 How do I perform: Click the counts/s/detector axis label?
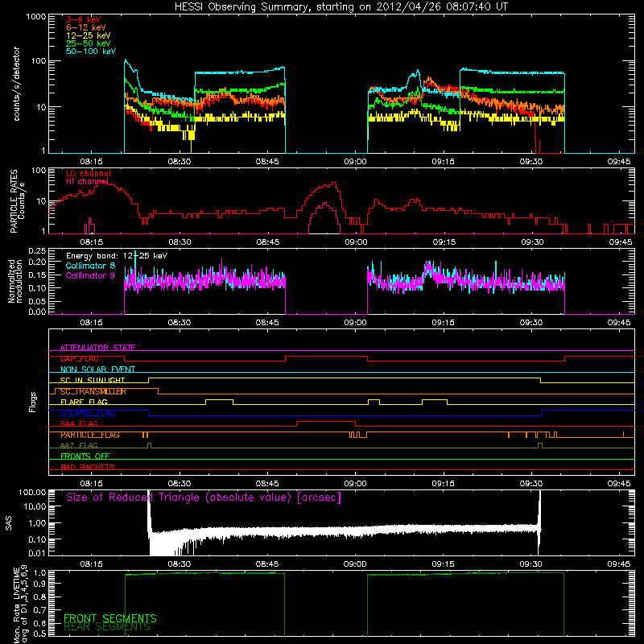16,84
